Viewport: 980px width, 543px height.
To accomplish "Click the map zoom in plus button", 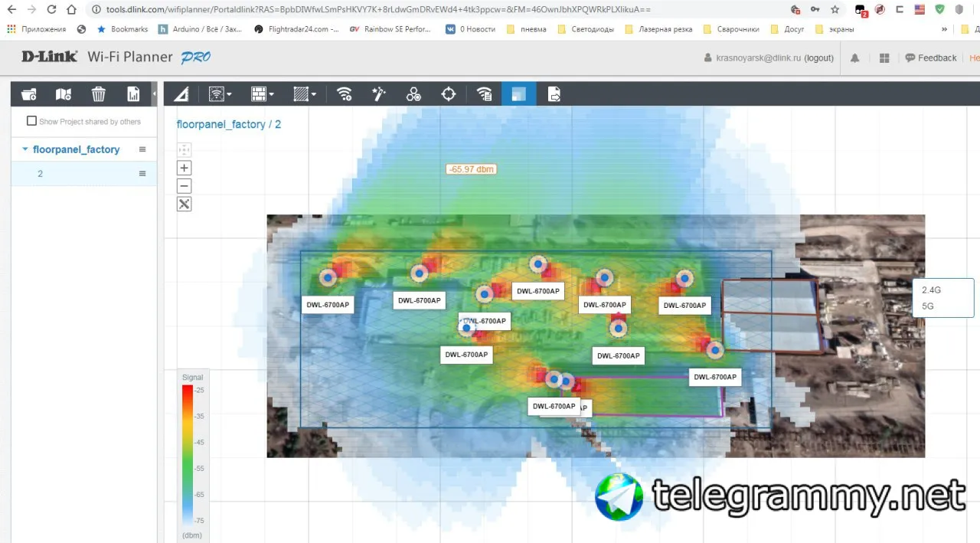I will coord(184,168).
